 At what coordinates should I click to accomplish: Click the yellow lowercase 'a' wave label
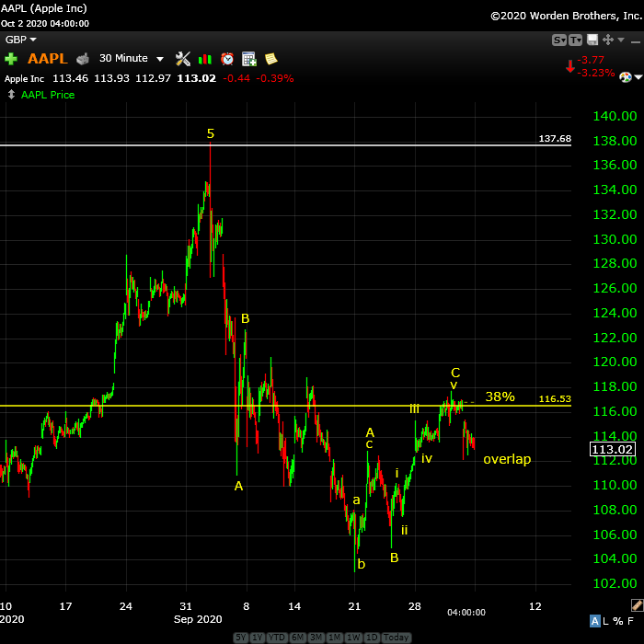356,500
